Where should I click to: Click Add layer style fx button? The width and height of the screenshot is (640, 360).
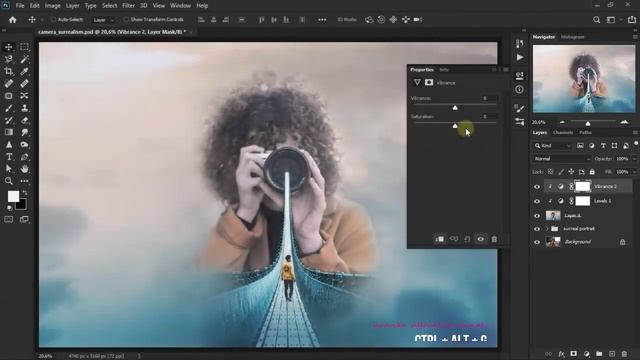pyautogui.click(x=561, y=354)
